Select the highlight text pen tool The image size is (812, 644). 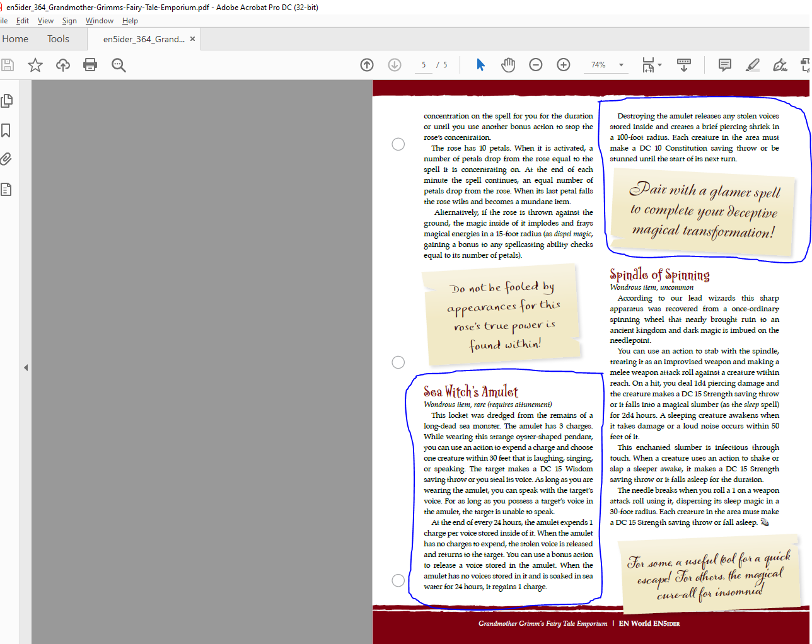[752, 65]
